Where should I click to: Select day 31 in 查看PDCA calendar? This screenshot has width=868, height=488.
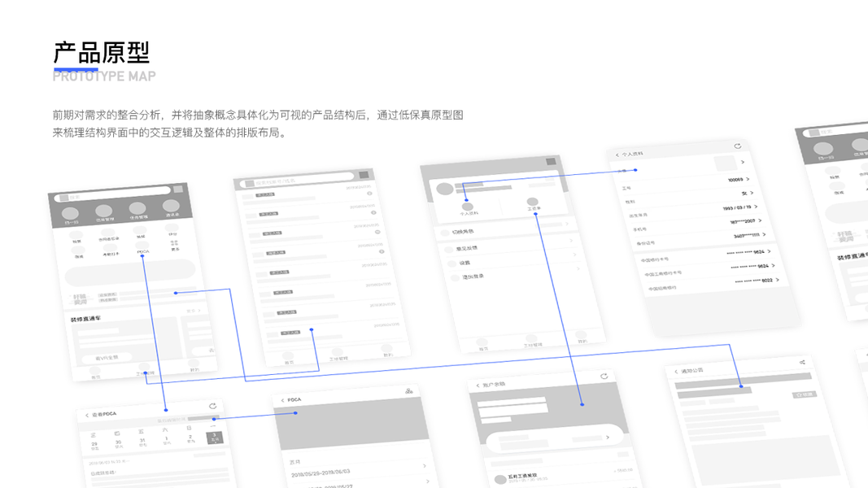click(142, 442)
